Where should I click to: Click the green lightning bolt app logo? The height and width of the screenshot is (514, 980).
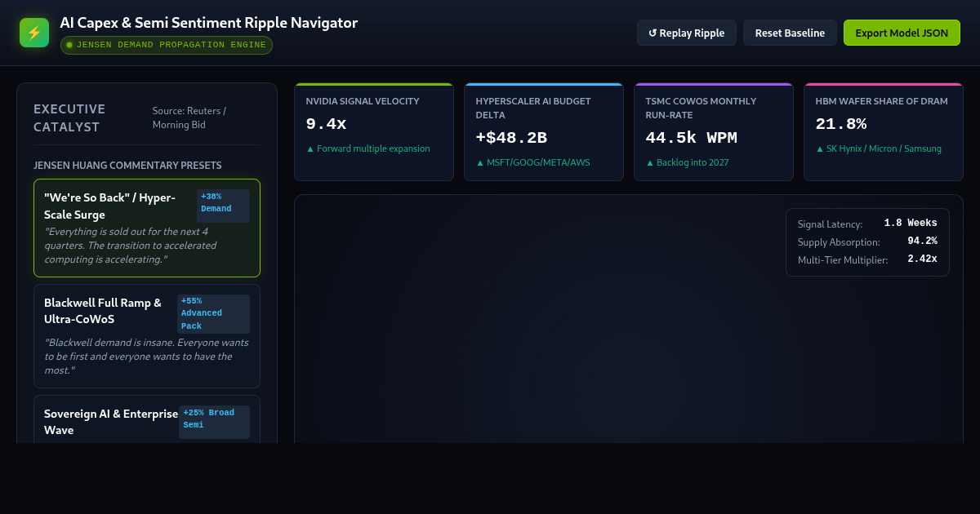click(34, 33)
